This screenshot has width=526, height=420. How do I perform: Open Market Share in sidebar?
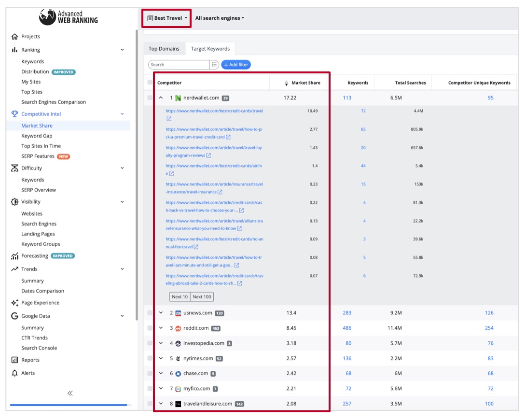coord(37,126)
